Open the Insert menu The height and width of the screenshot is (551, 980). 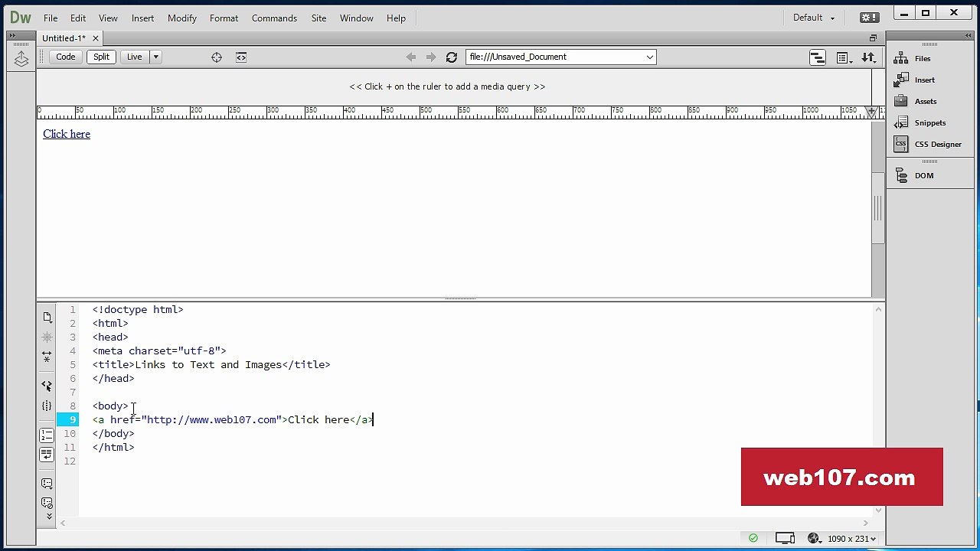(x=142, y=18)
